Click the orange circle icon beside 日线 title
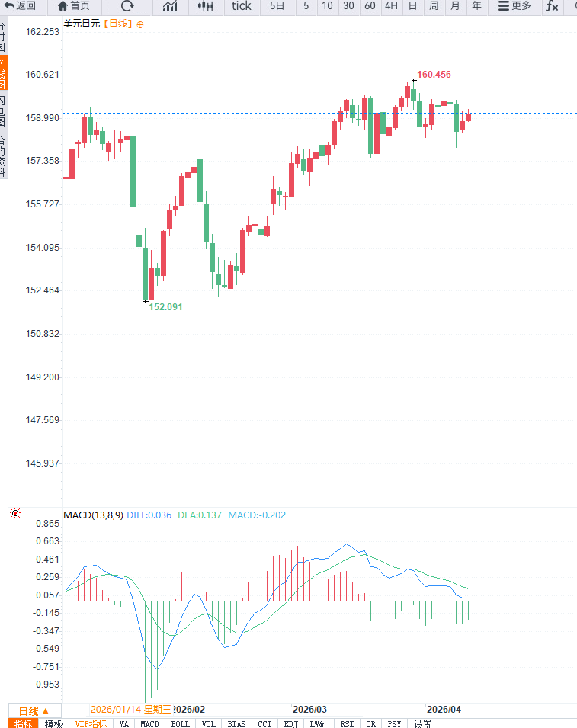 tap(140, 24)
